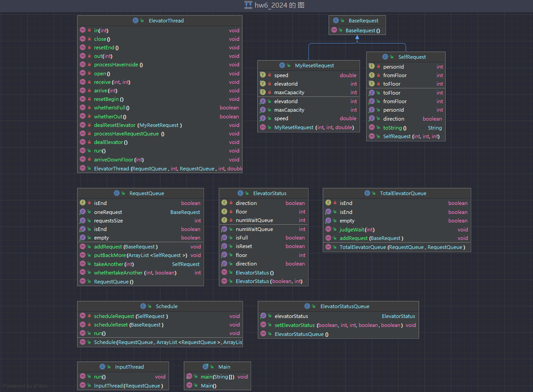
Task: Select the ElevatorThread class header
Action: 160,20
